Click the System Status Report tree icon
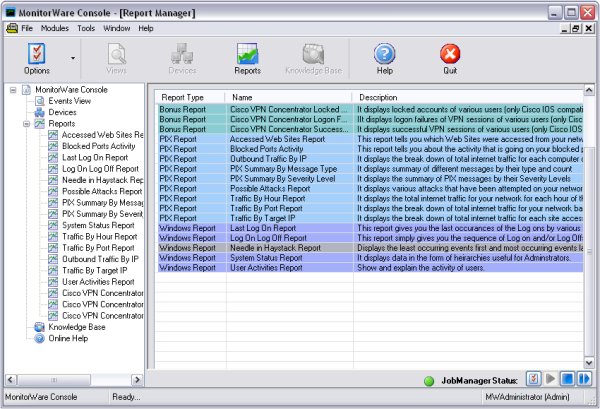 [x=53, y=225]
